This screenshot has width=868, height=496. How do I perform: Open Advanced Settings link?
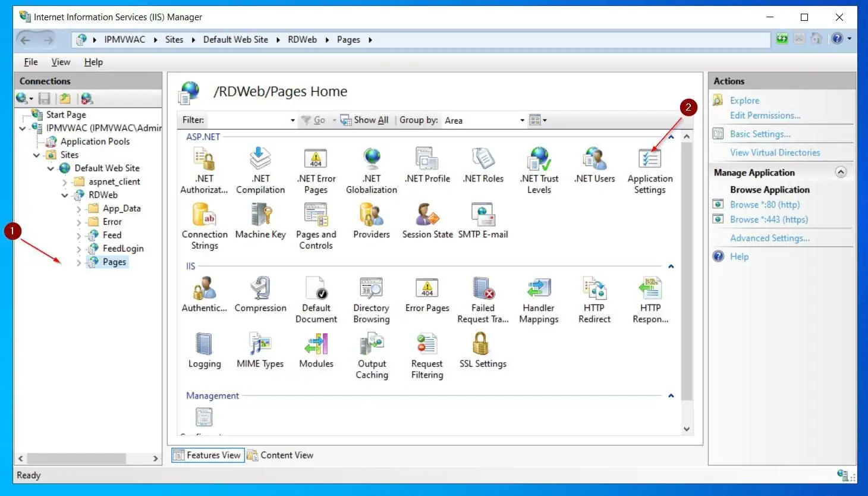(x=769, y=238)
